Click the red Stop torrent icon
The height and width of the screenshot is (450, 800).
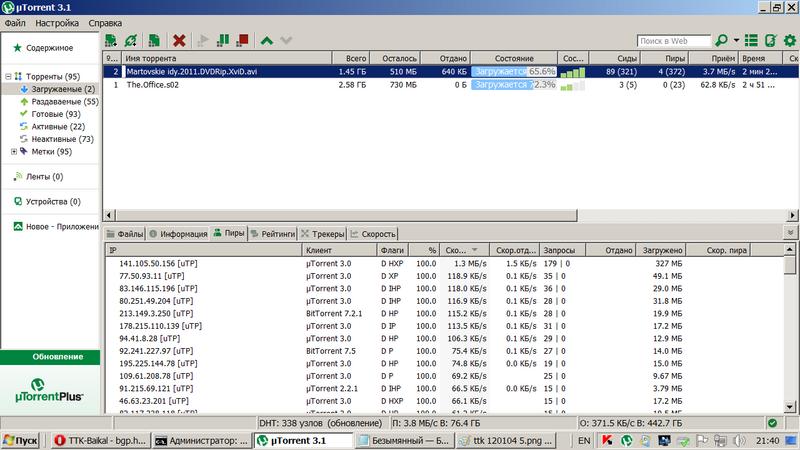tap(242, 40)
